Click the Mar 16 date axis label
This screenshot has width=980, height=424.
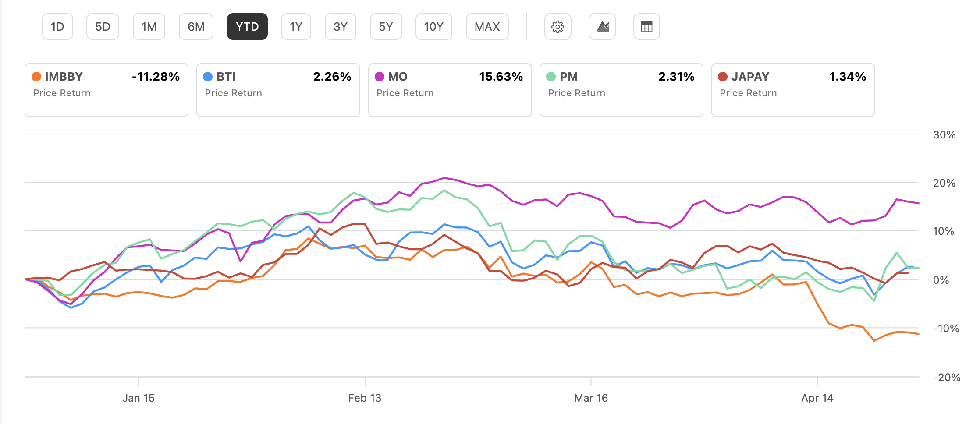(591, 398)
